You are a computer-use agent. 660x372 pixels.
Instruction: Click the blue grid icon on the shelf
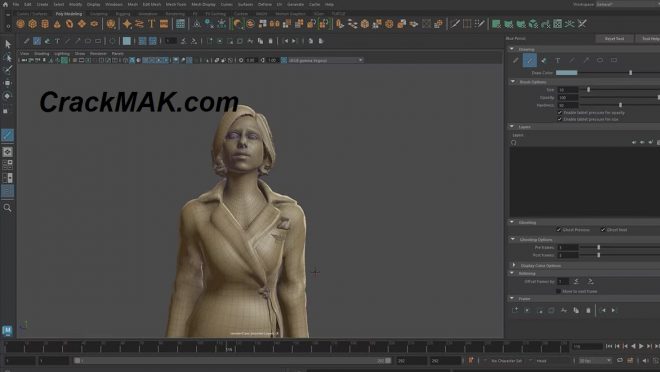click(x=180, y=24)
